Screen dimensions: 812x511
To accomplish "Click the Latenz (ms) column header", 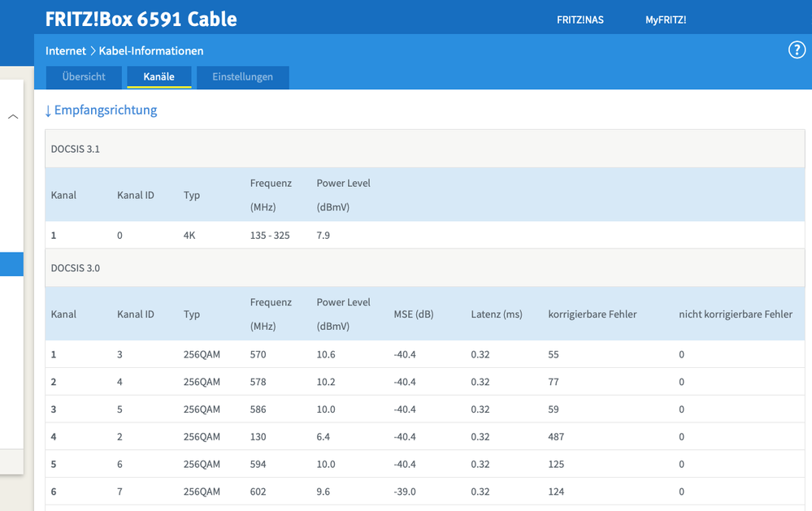I will click(x=496, y=314).
